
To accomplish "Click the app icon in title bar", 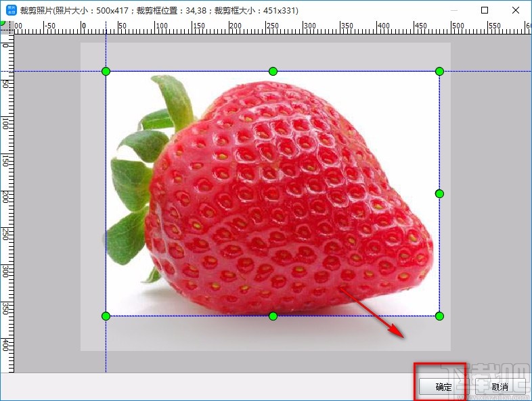I will pyautogui.click(x=11, y=10).
